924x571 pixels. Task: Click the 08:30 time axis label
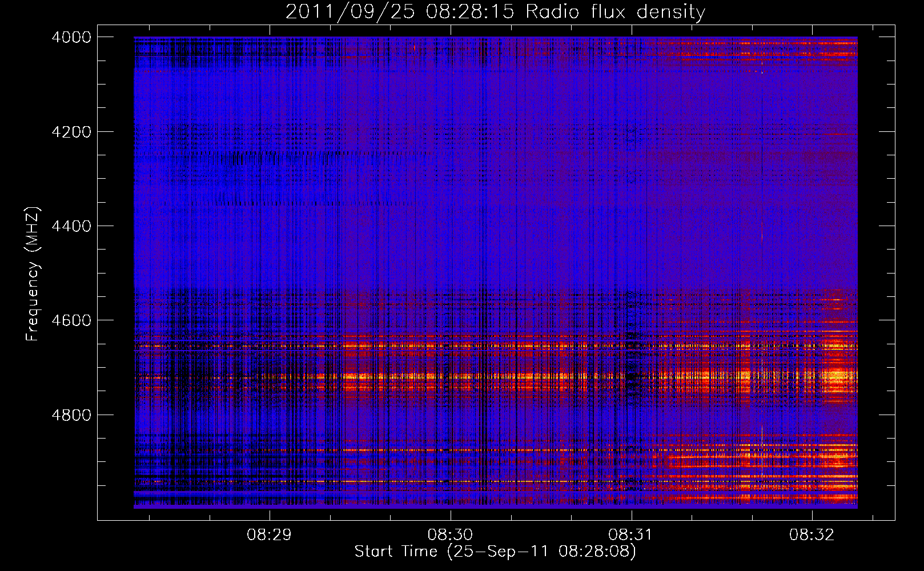point(450,535)
